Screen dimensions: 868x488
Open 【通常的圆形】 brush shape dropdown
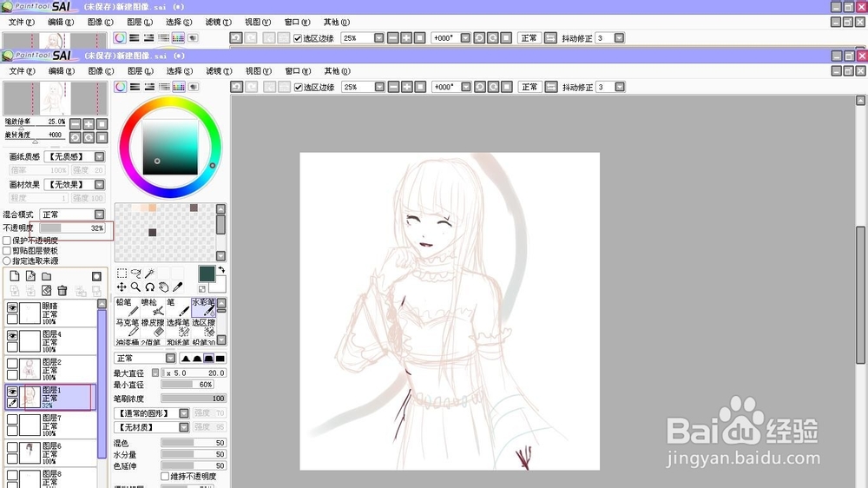click(x=184, y=413)
